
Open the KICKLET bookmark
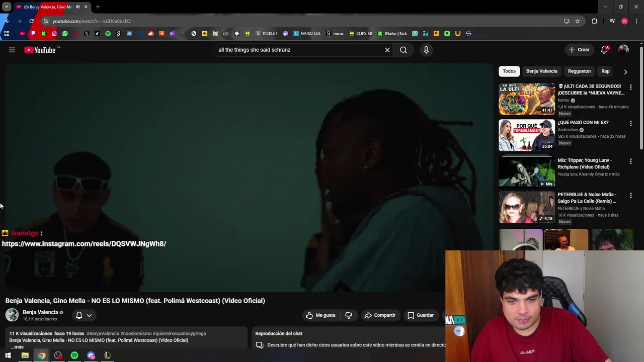click(267, 34)
